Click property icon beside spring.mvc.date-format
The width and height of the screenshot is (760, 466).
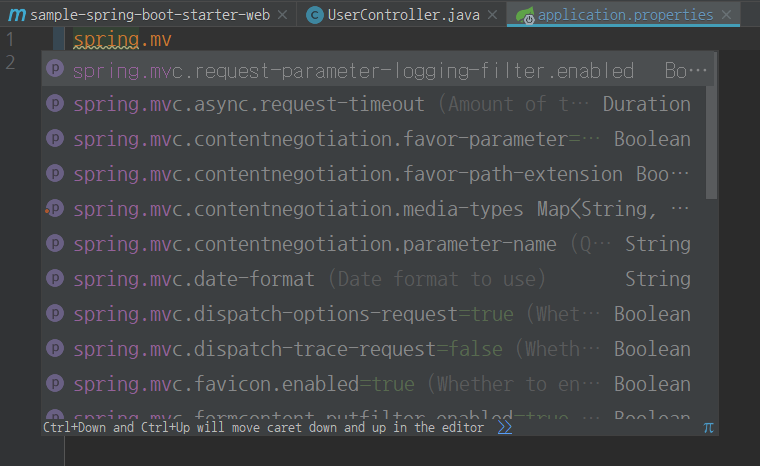[56, 279]
